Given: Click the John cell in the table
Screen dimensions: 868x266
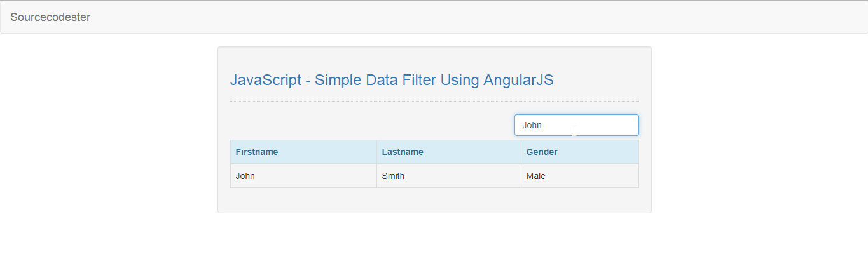Looking at the screenshot, I should 303,176.
